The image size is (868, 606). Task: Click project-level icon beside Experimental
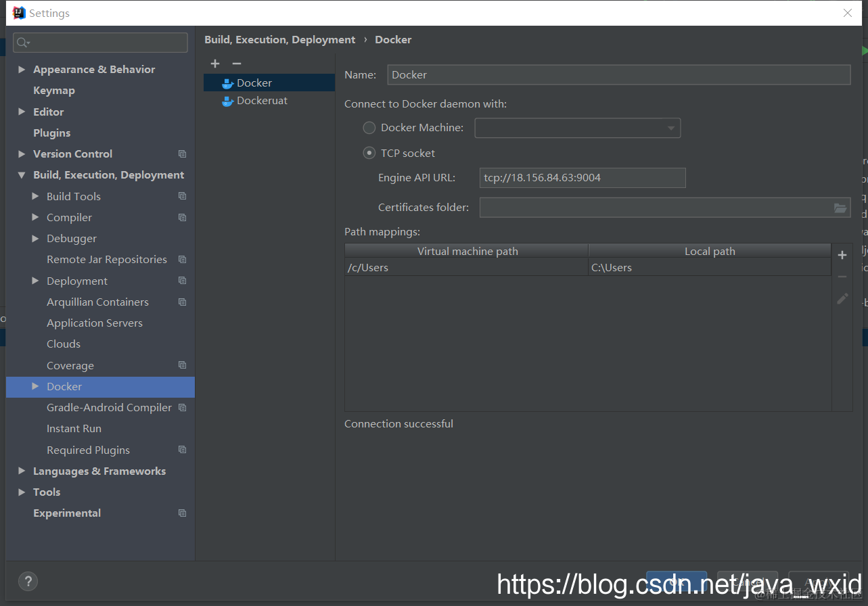click(182, 513)
